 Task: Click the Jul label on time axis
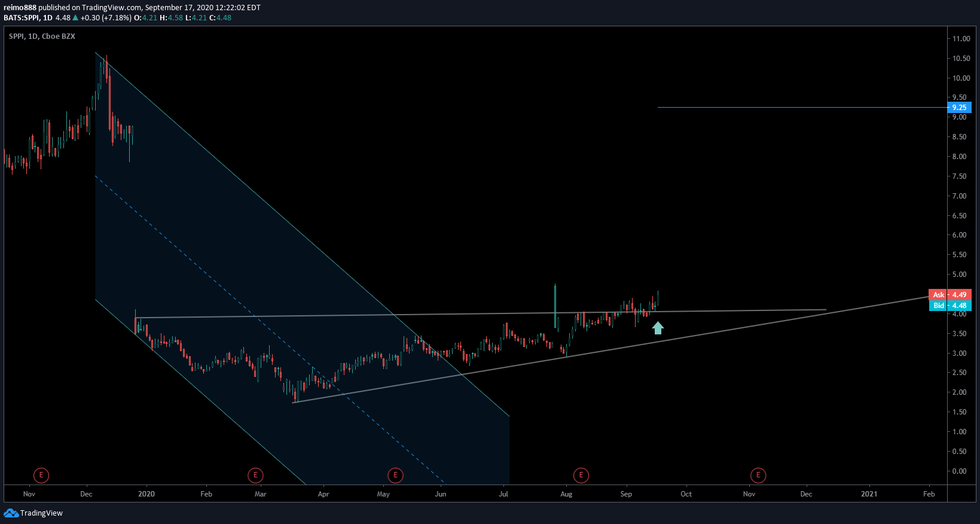[504, 494]
